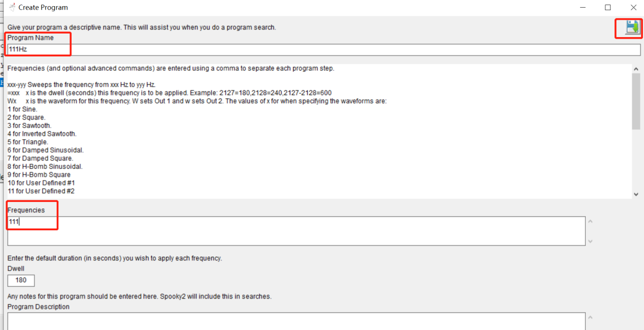Click into the Program Name field
This screenshot has width=644, height=330.
324,50
